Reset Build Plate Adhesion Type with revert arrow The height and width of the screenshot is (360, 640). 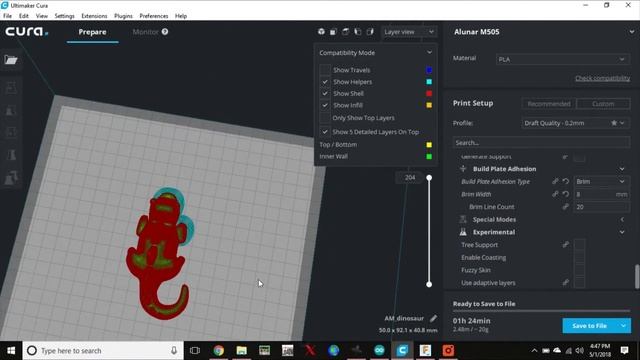click(x=566, y=181)
